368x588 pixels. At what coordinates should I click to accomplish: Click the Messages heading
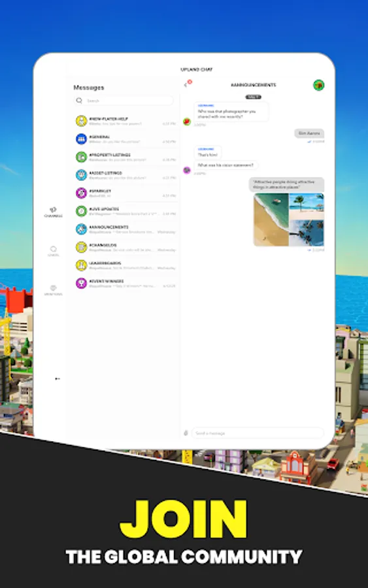coord(88,88)
